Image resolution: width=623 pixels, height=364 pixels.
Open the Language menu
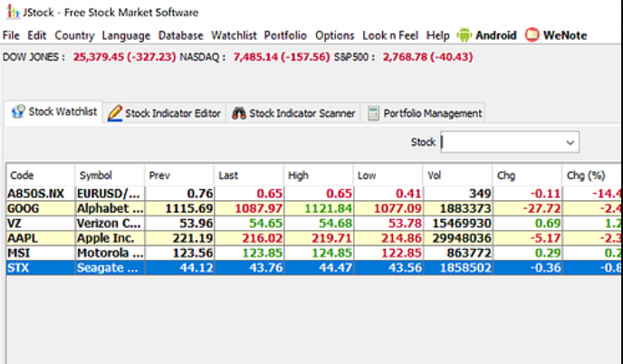(x=126, y=35)
